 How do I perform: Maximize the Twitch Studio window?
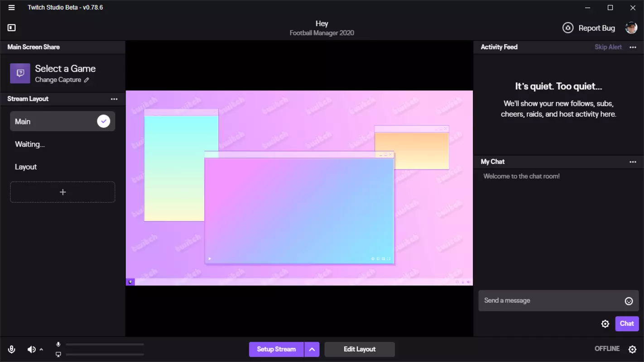[610, 8]
